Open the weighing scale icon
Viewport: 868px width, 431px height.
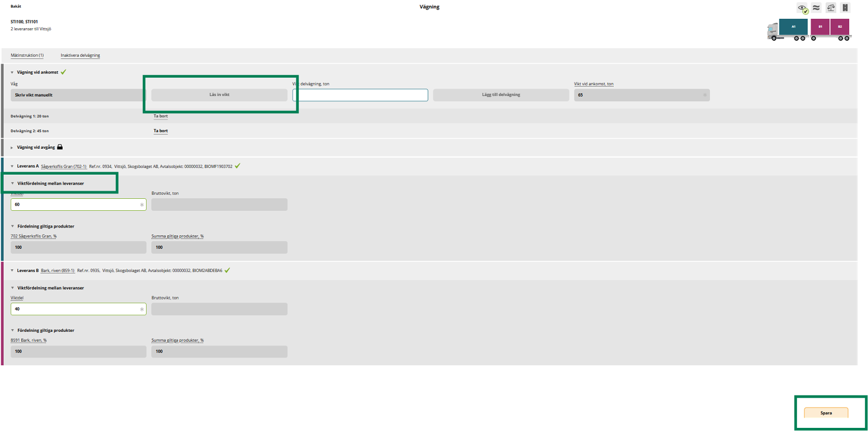(x=831, y=7)
